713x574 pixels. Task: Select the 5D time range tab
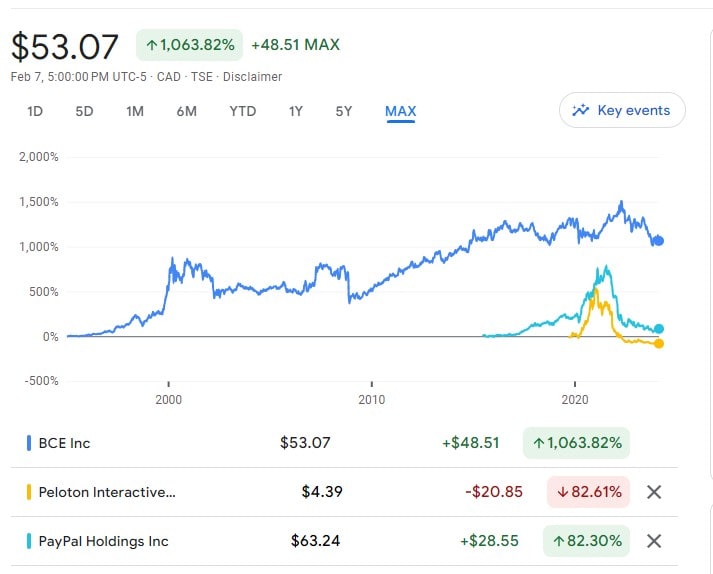coord(84,111)
